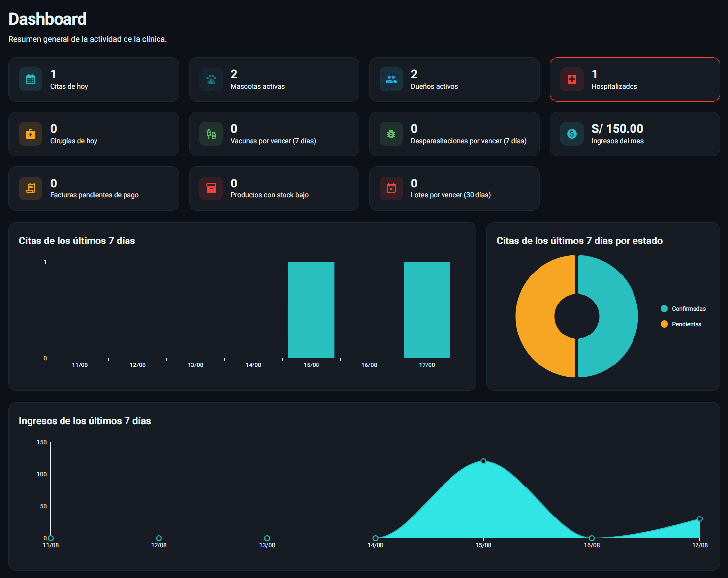Click the briefcase icon for Cirugías de hoy

pos(31,134)
